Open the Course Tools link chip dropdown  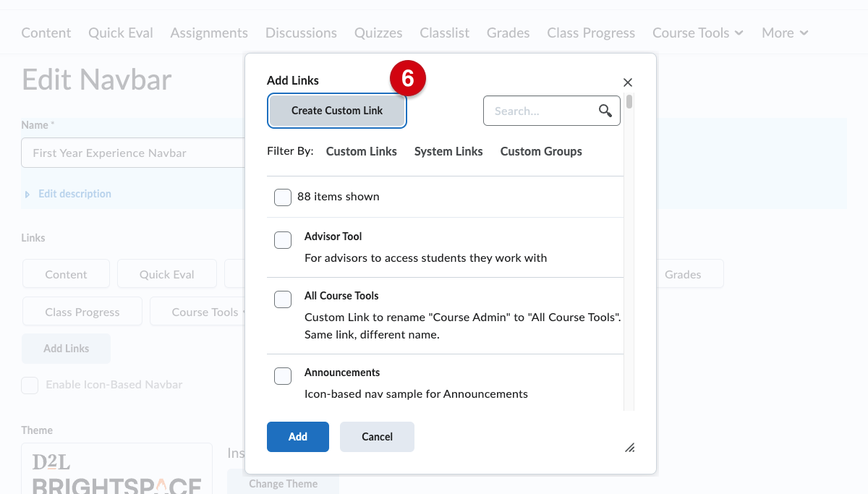(x=198, y=312)
